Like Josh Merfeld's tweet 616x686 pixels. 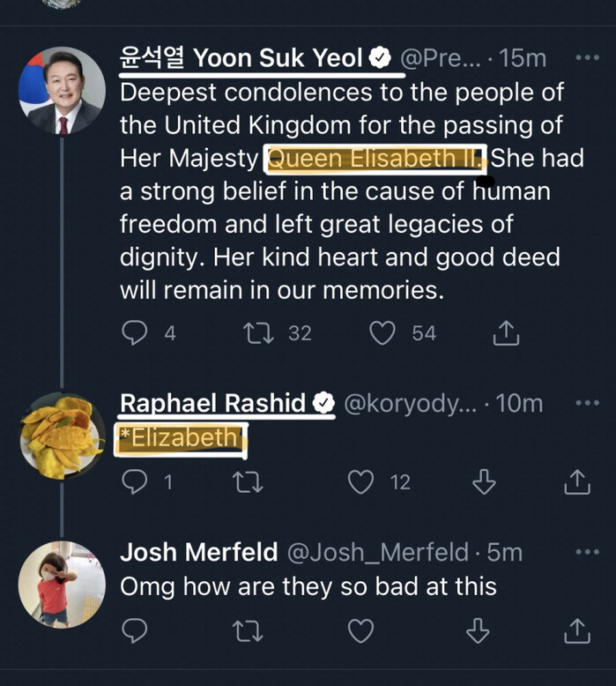(x=361, y=630)
